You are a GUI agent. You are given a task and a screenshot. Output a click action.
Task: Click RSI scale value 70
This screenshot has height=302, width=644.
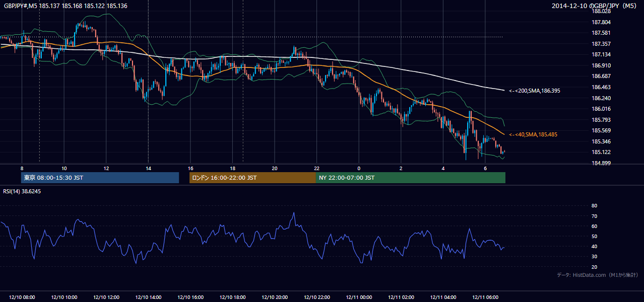click(594, 216)
